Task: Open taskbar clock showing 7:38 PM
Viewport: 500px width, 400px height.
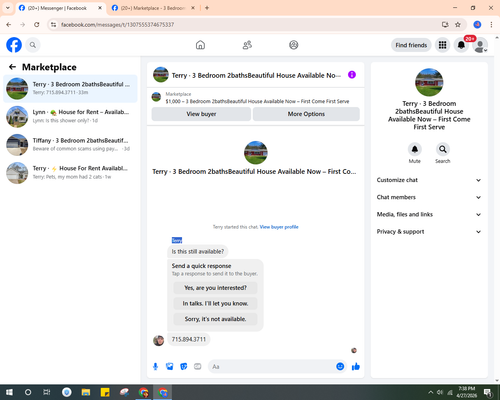Action: 466,392
